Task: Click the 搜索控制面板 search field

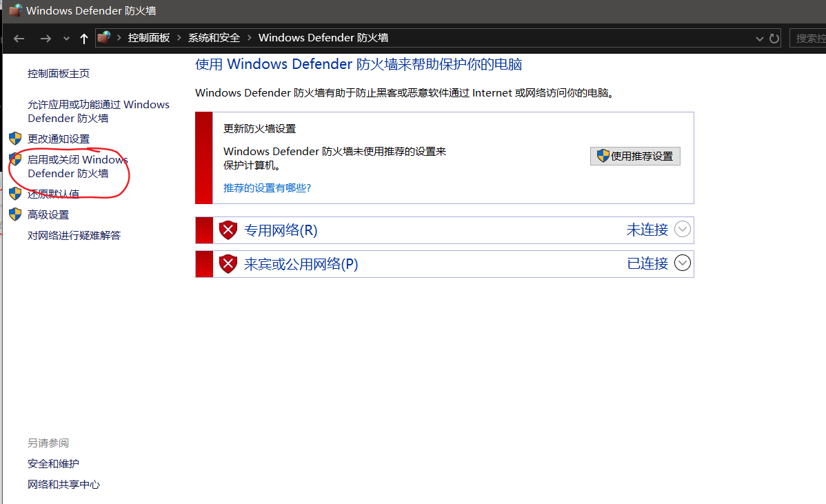Action: click(807, 39)
